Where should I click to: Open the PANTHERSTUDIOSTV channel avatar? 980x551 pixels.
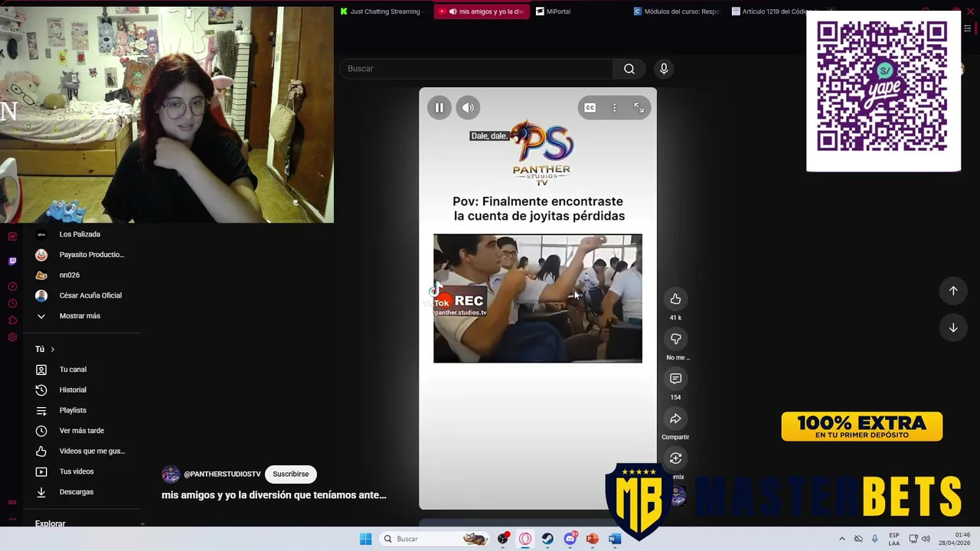(x=171, y=474)
